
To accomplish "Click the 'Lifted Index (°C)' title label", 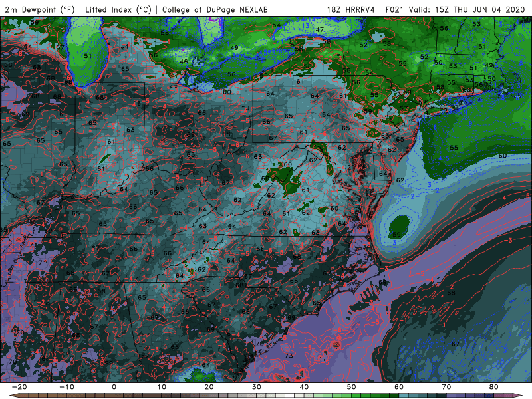I will pyautogui.click(x=118, y=10).
